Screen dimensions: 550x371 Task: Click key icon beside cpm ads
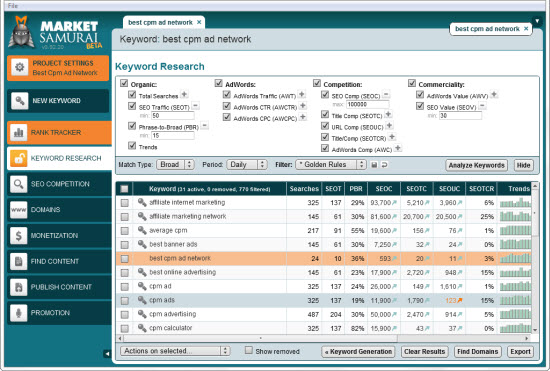(x=142, y=300)
